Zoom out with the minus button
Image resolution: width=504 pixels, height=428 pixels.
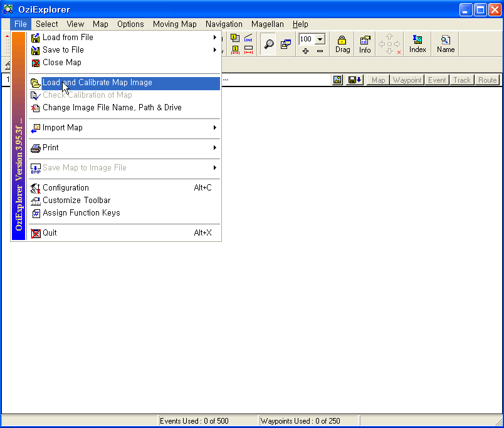point(320,51)
